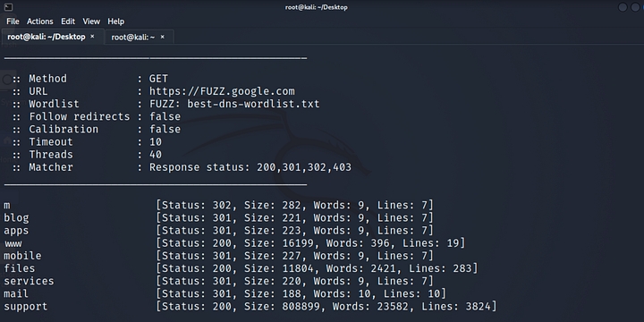Click the status details for www row
This screenshot has width=644, height=322.
(310, 243)
